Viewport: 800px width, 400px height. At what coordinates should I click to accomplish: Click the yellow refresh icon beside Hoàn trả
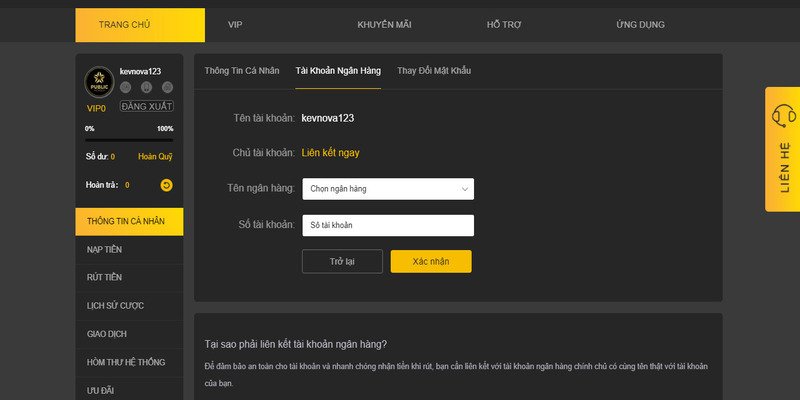[166, 185]
